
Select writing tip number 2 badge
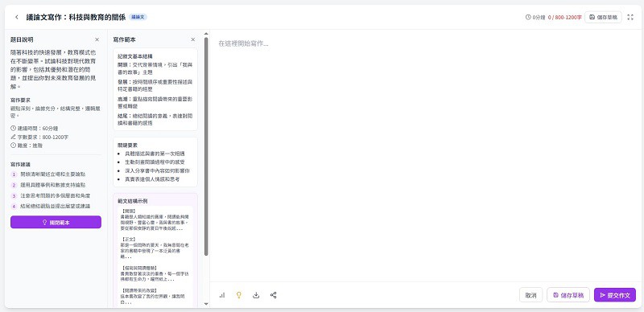point(14,185)
